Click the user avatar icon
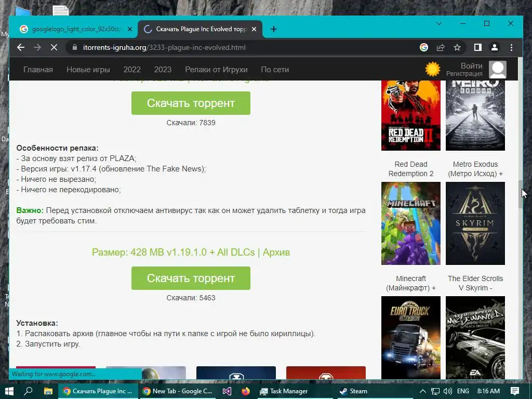 [497, 70]
